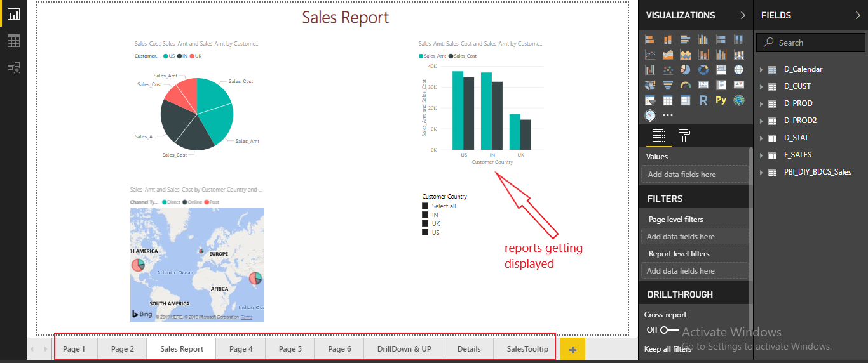Select the Donut chart visualization

tap(703, 70)
